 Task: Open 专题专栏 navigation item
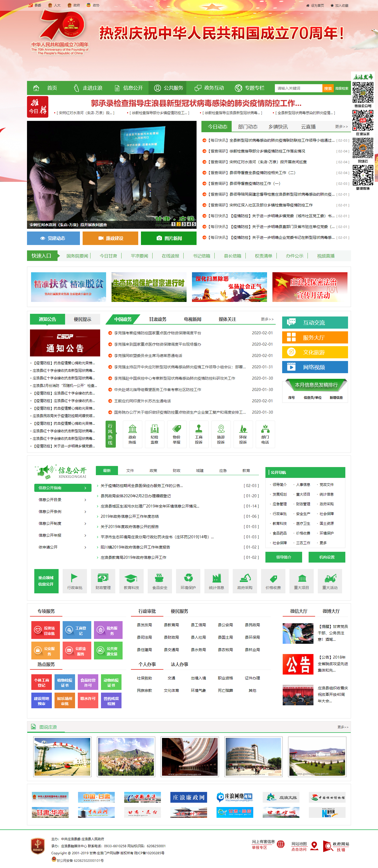pyautogui.click(x=249, y=88)
